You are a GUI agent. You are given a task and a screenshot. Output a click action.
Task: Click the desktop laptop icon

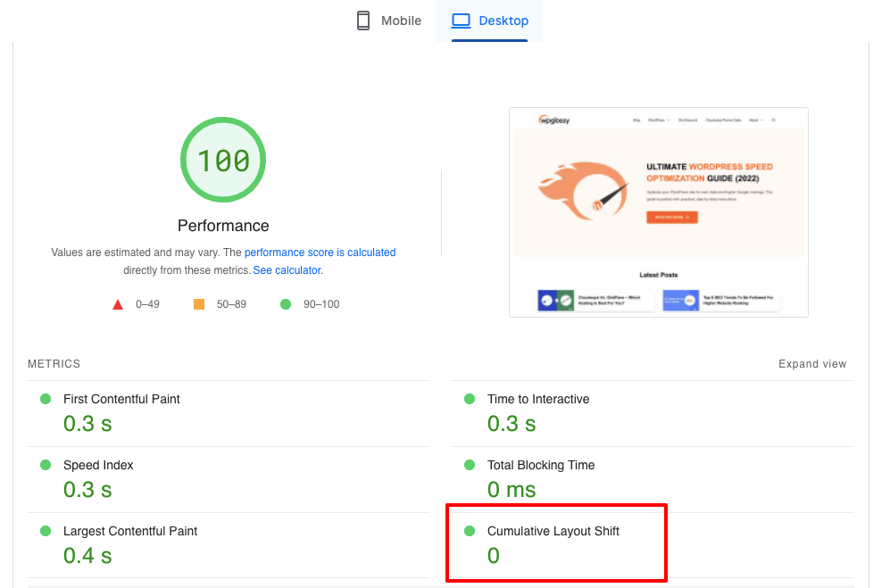pos(461,21)
